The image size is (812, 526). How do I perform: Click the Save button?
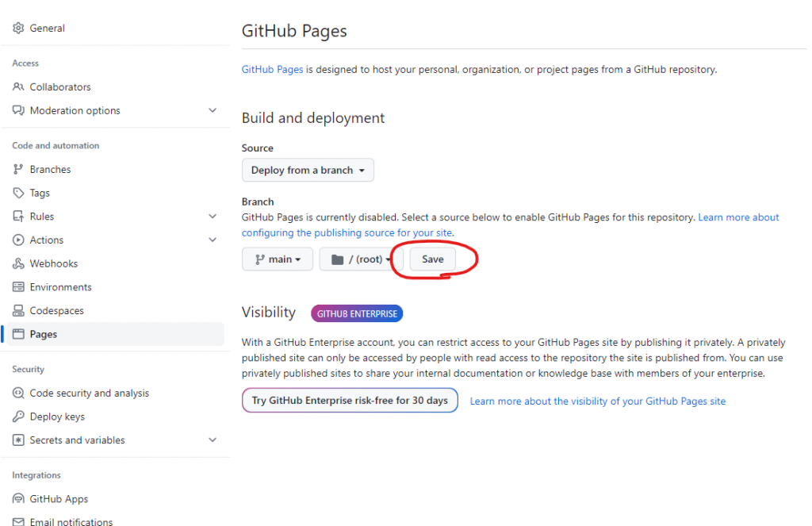pos(432,259)
